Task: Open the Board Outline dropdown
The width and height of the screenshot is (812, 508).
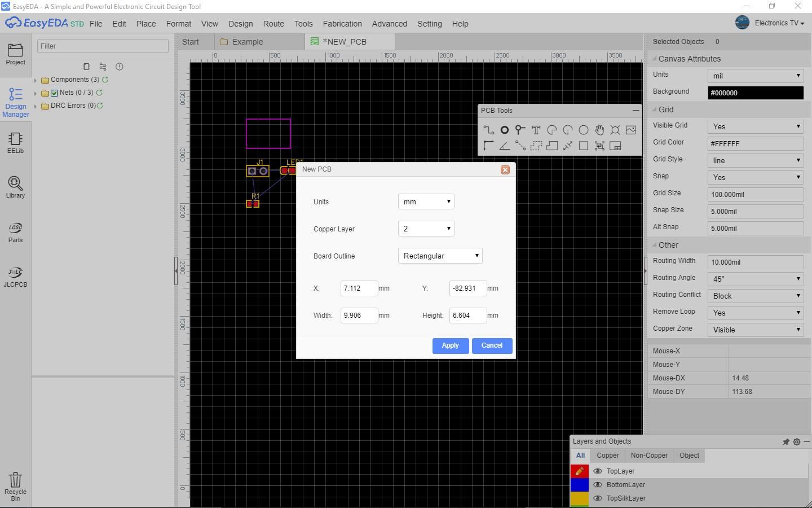Action: tap(440, 256)
